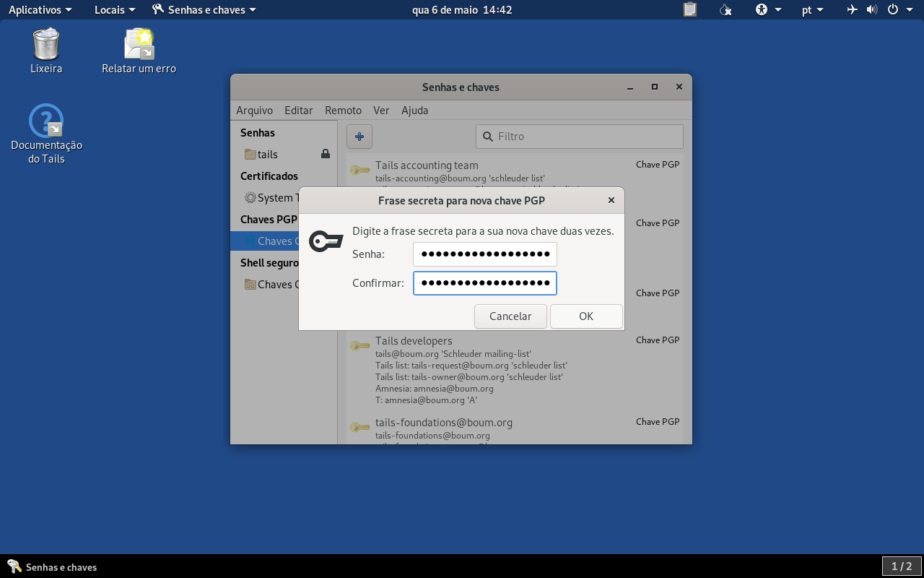Click the clipboard icon in top bar
The width and height of the screenshot is (924, 578).
[x=690, y=9]
